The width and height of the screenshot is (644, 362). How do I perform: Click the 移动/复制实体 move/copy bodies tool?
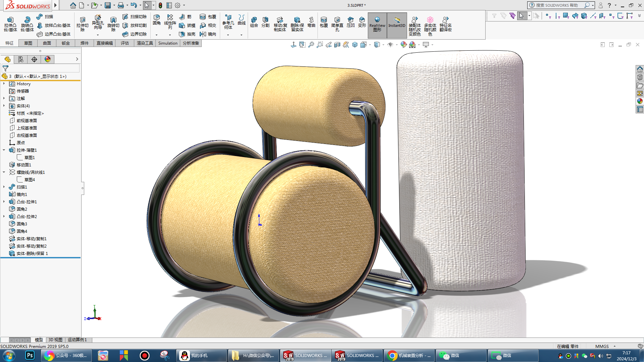point(280,24)
